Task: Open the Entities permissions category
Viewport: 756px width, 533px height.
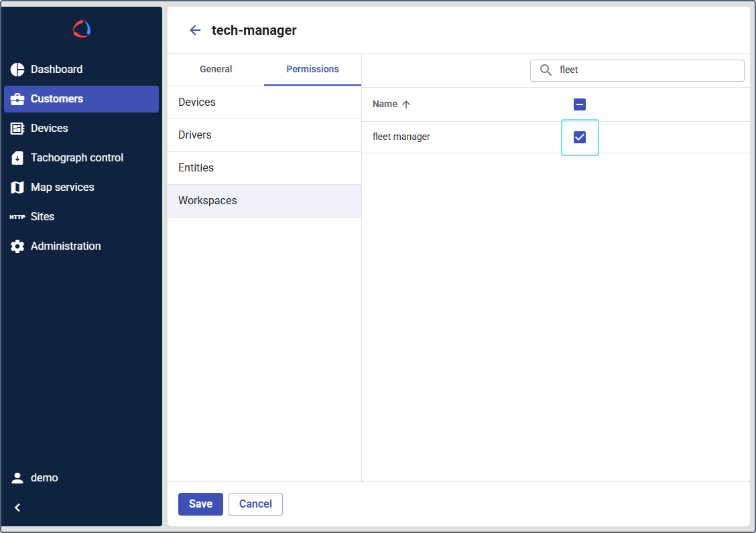Action: pos(264,168)
